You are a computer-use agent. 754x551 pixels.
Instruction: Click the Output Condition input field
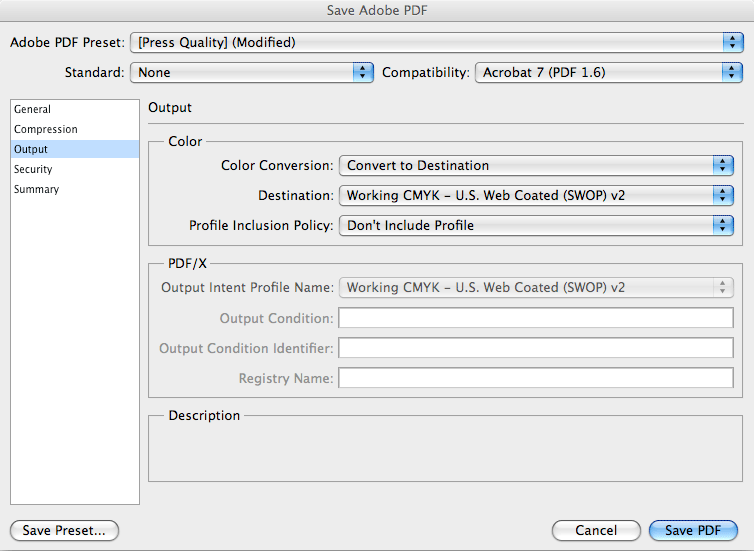pos(536,318)
